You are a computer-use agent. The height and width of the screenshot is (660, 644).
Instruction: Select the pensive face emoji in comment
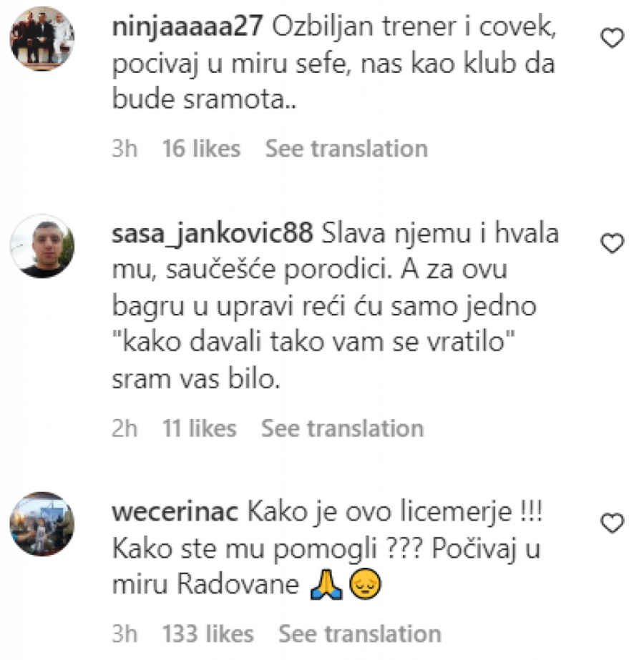[365, 585]
